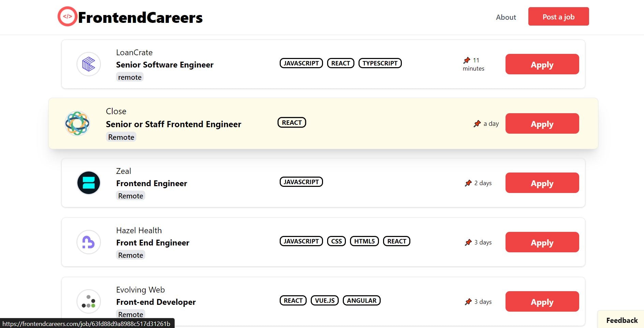This screenshot has width=644, height=328.
Task: Apply to LoanCrate Senior Software Engineer
Action: (x=542, y=64)
